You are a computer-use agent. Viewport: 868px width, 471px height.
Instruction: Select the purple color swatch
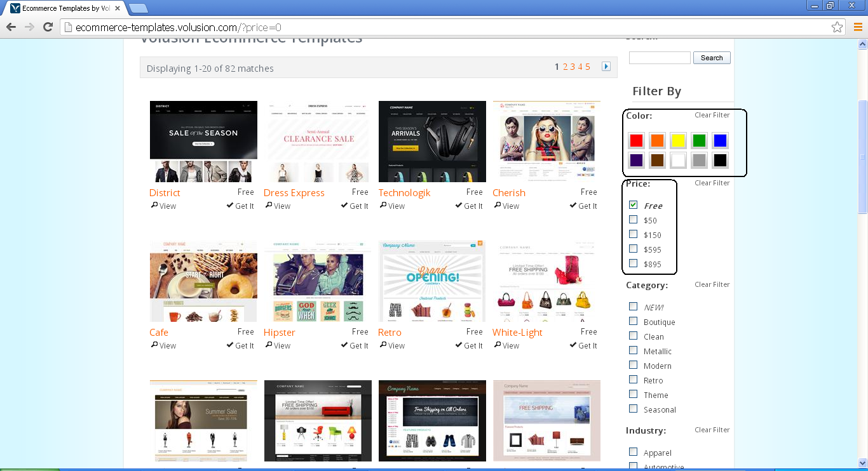point(636,160)
